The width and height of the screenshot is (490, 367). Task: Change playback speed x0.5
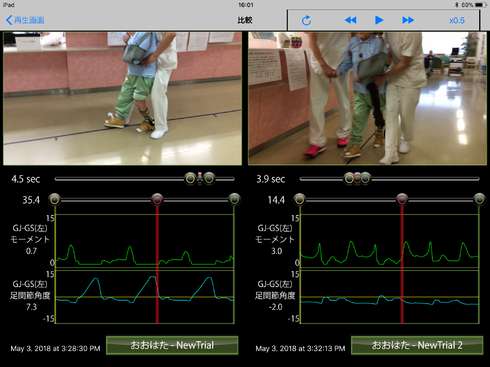(x=457, y=20)
